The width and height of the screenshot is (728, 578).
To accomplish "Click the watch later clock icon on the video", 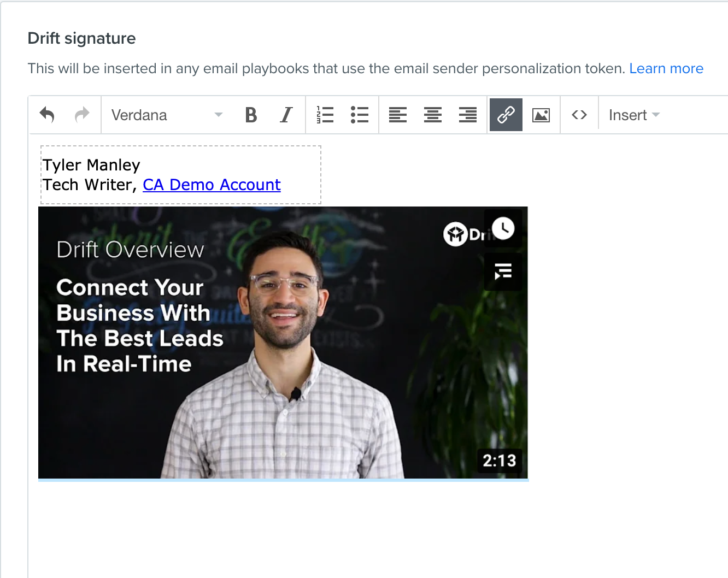I will [x=503, y=228].
